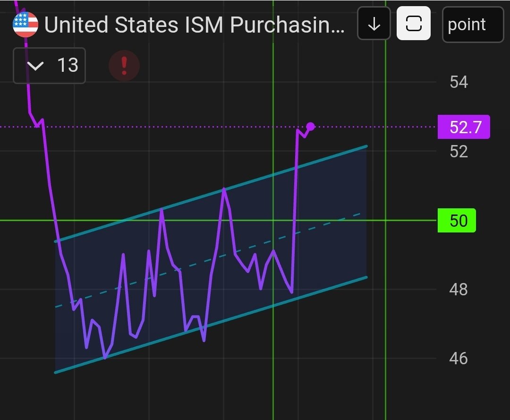The width and height of the screenshot is (510, 420).
Task: Select the green 50 horizontal line label
Action: pos(457,221)
